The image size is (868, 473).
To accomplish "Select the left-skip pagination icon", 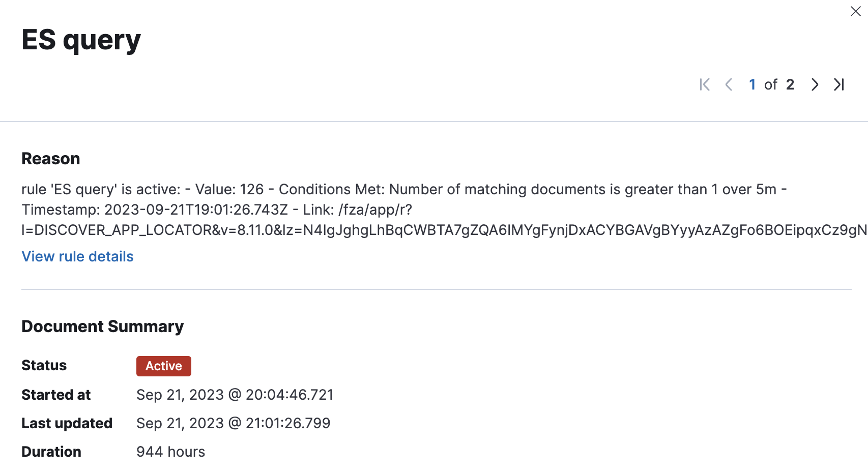I will [705, 84].
